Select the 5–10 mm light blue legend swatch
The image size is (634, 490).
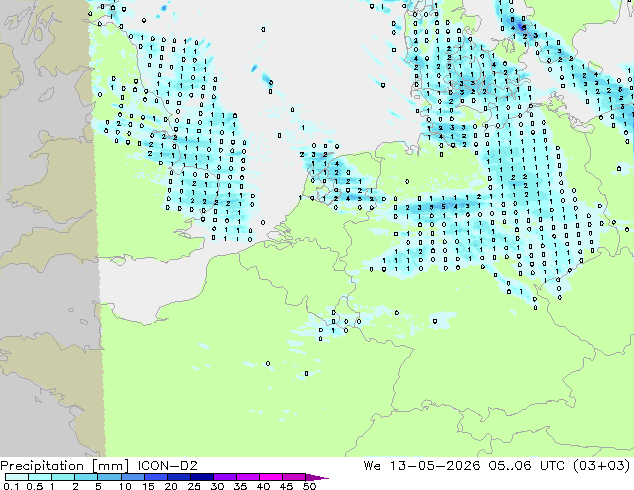coord(109,477)
